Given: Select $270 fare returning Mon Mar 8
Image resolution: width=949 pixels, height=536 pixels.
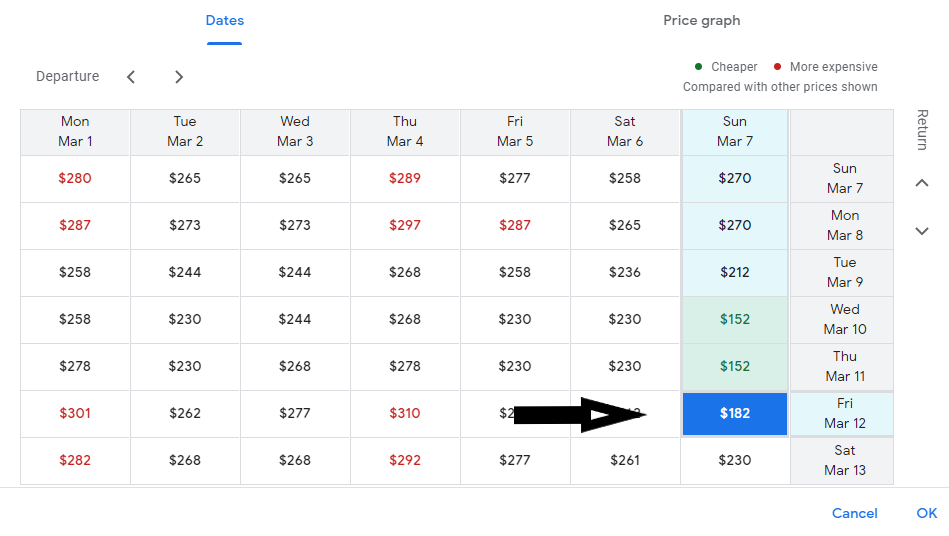Looking at the screenshot, I should 735,225.
